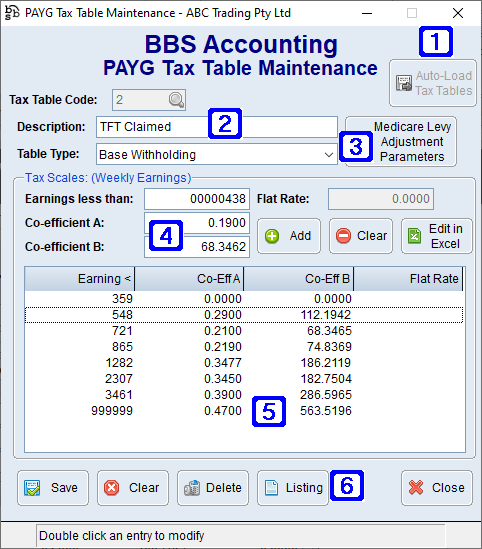Click the red minus icon on tax scale Clear

343,236
